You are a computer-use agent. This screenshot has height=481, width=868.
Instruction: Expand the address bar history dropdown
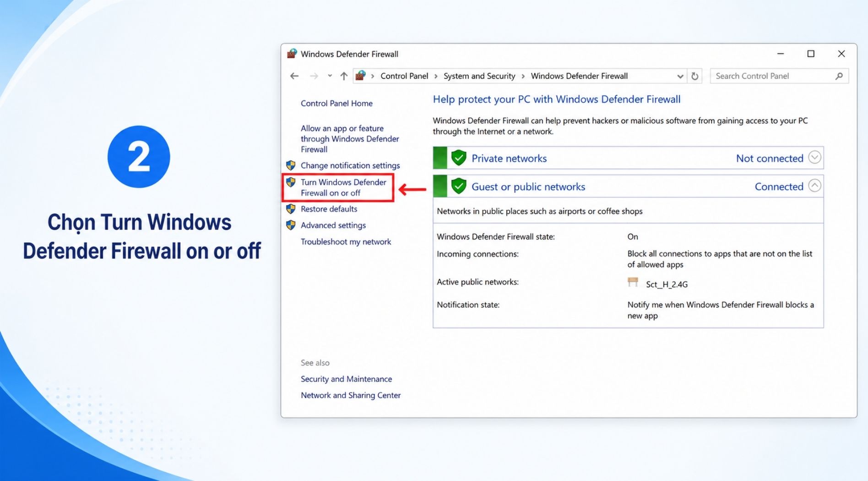coord(680,77)
